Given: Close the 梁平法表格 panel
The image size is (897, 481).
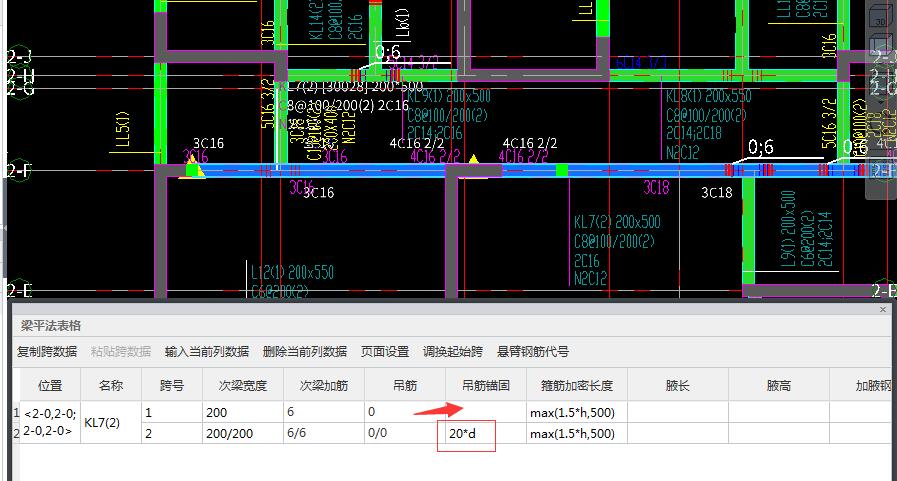Looking at the screenshot, I should pyautogui.click(x=883, y=309).
